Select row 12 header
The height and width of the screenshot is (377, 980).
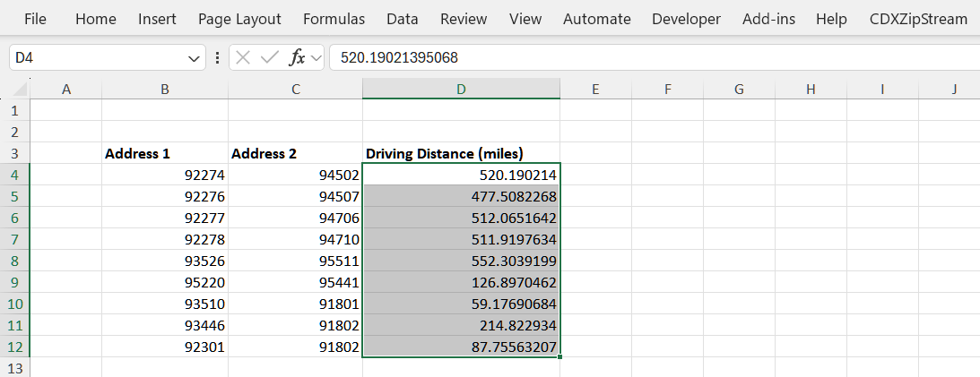tap(15, 347)
